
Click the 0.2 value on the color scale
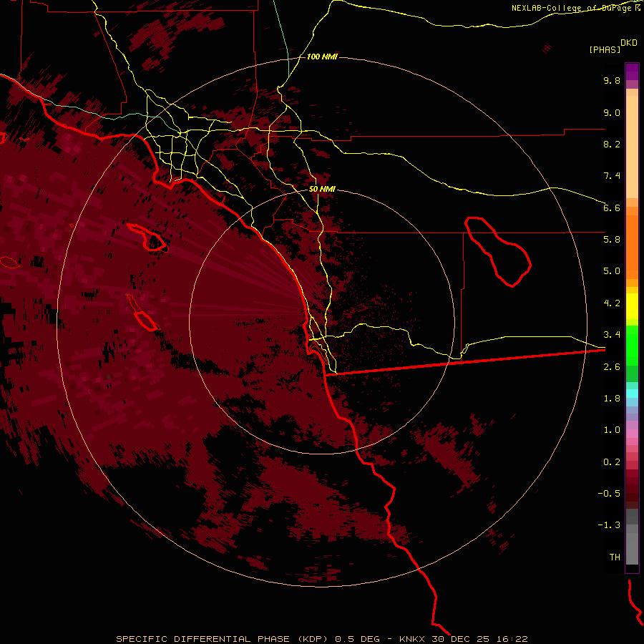pos(612,462)
